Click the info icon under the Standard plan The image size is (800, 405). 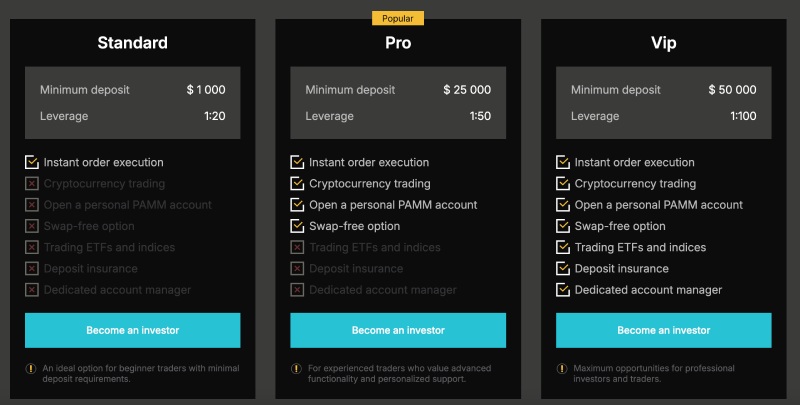pyautogui.click(x=30, y=368)
